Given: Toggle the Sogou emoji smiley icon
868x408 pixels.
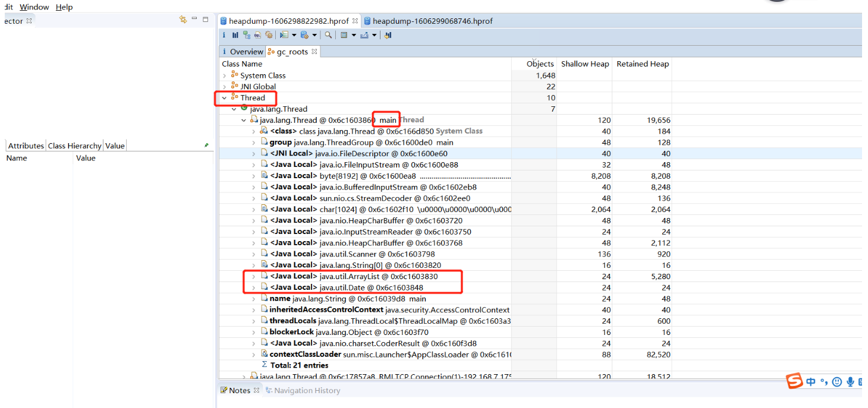Looking at the screenshot, I should 837,382.
